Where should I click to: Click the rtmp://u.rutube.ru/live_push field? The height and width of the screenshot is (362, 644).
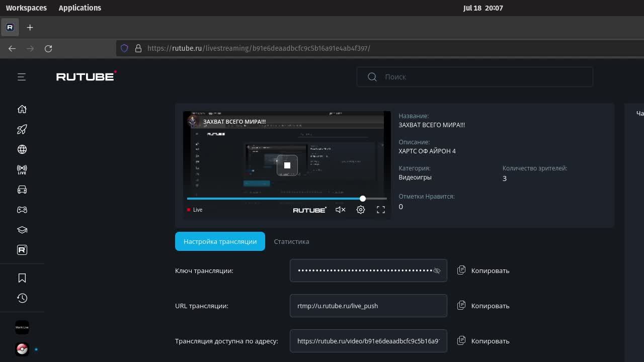[368, 306]
